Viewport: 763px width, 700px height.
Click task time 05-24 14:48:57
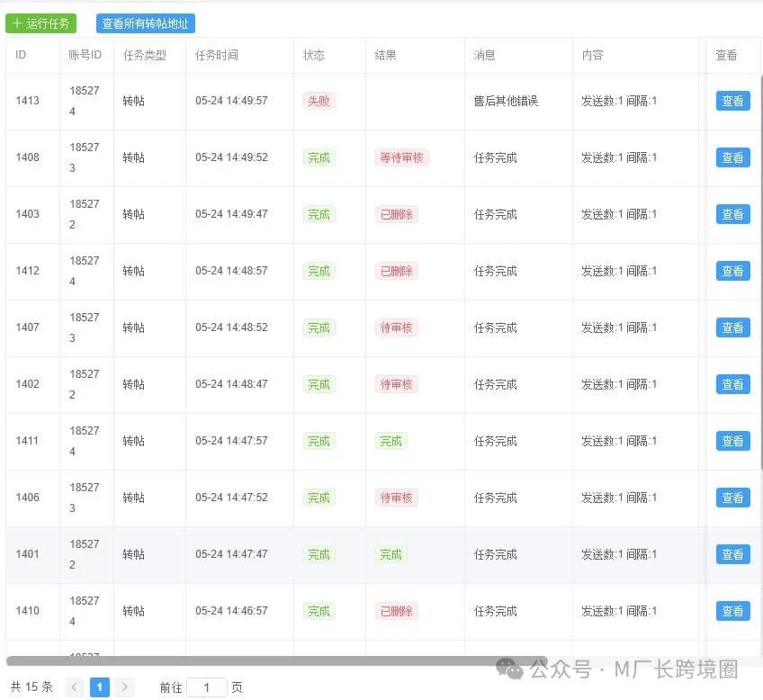(231, 271)
